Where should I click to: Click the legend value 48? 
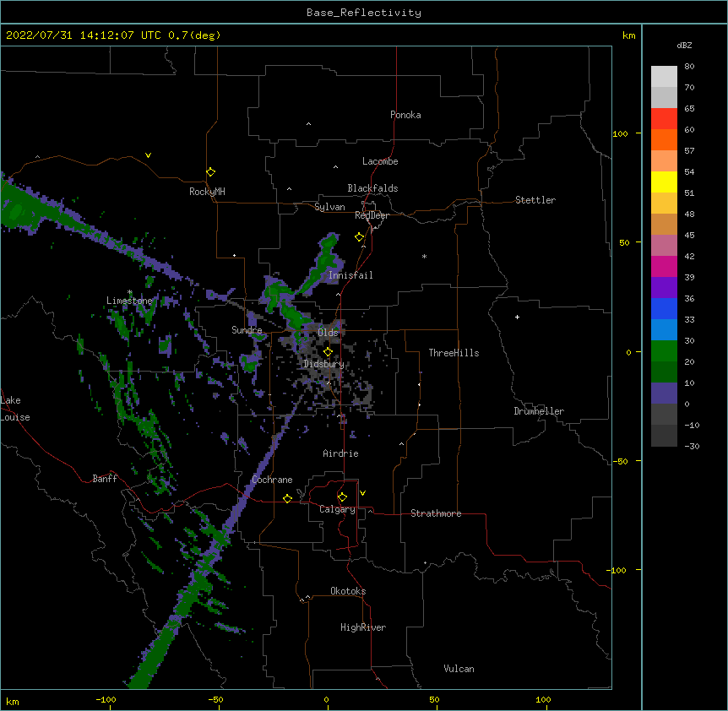(689, 214)
